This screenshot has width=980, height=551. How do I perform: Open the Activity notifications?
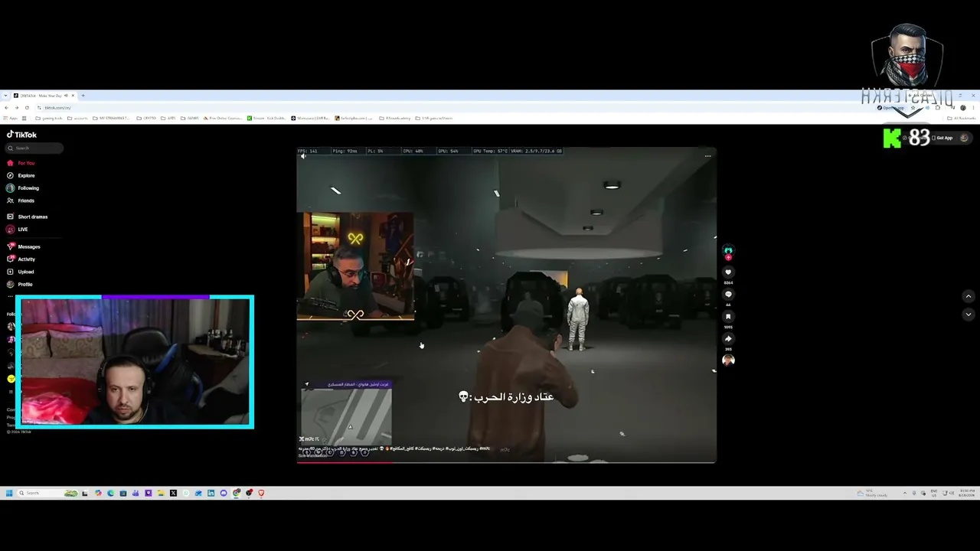click(21, 259)
